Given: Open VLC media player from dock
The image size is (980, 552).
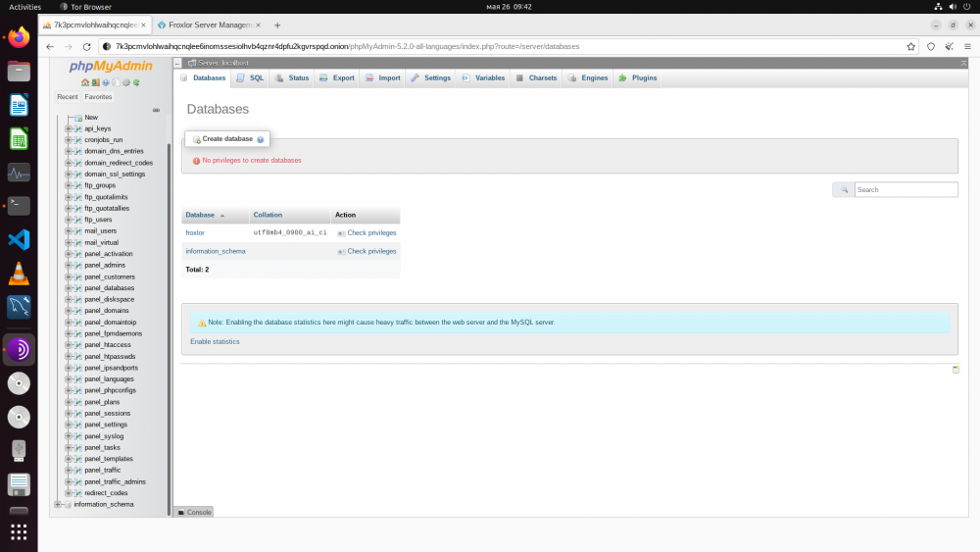Looking at the screenshot, I should (x=19, y=274).
